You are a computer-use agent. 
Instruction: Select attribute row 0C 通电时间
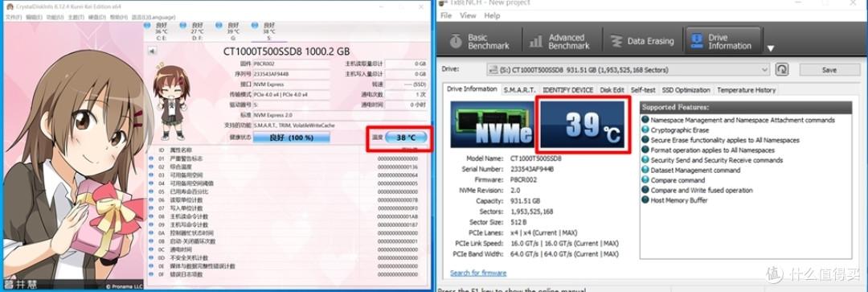pyautogui.click(x=286, y=249)
